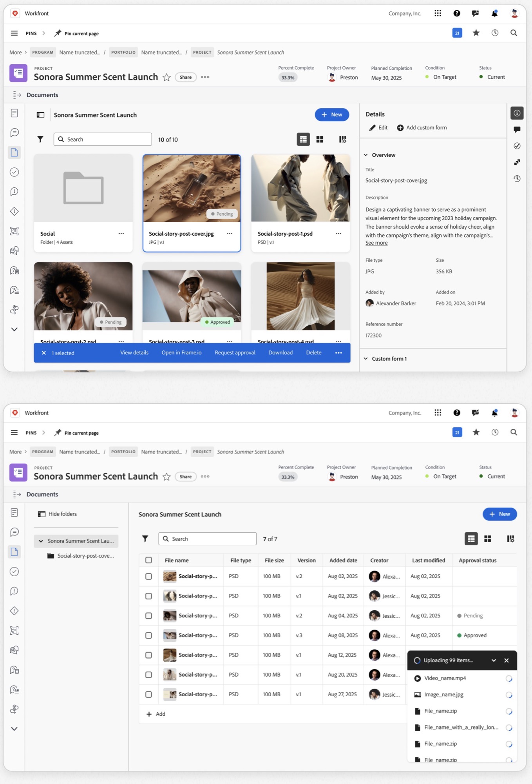Click the comments icon in top window right rail

[x=517, y=129]
